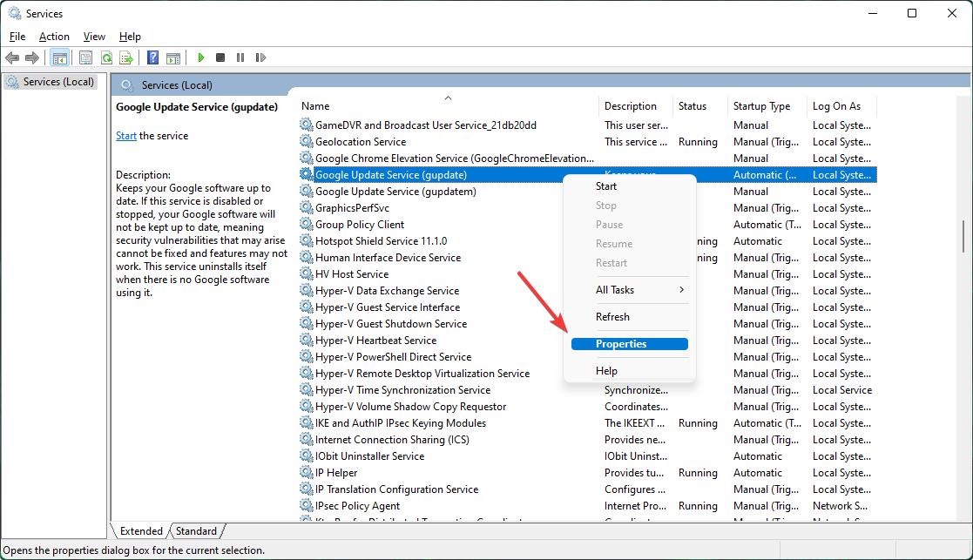
Task: Click the green Refresh toolbar icon
Action: point(106,57)
